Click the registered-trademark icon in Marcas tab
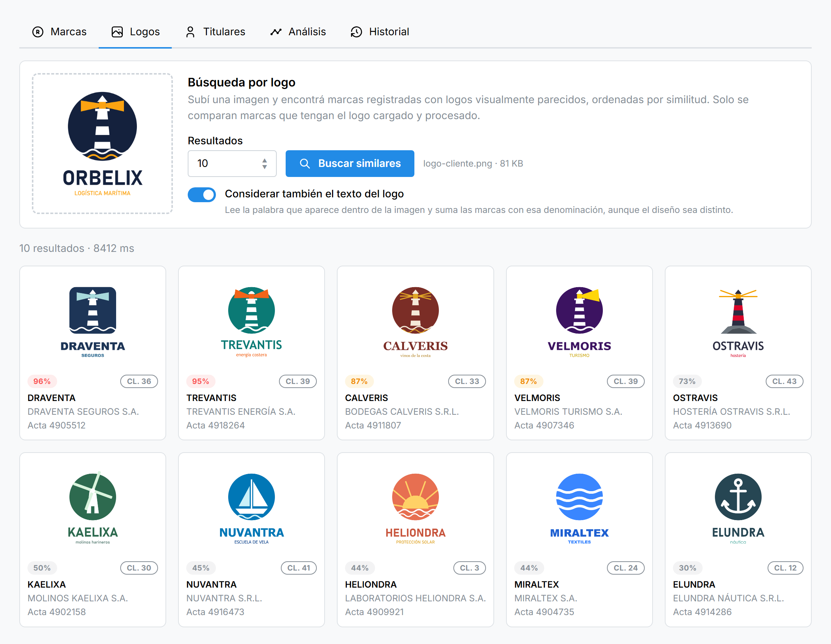831x644 pixels. pos(38,32)
